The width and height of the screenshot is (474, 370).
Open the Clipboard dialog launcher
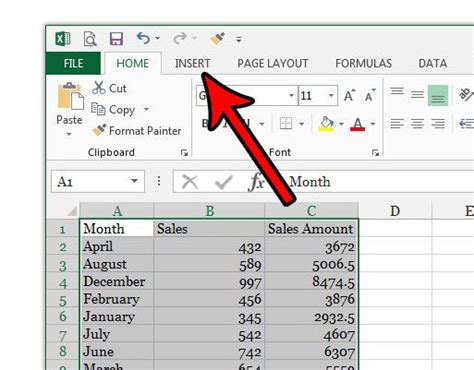184,153
